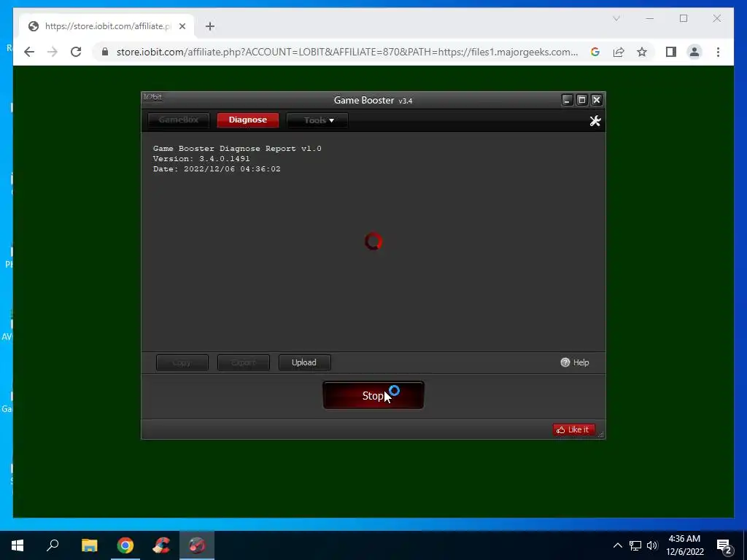
Task: Reload the Chrome page
Action: point(76,52)
